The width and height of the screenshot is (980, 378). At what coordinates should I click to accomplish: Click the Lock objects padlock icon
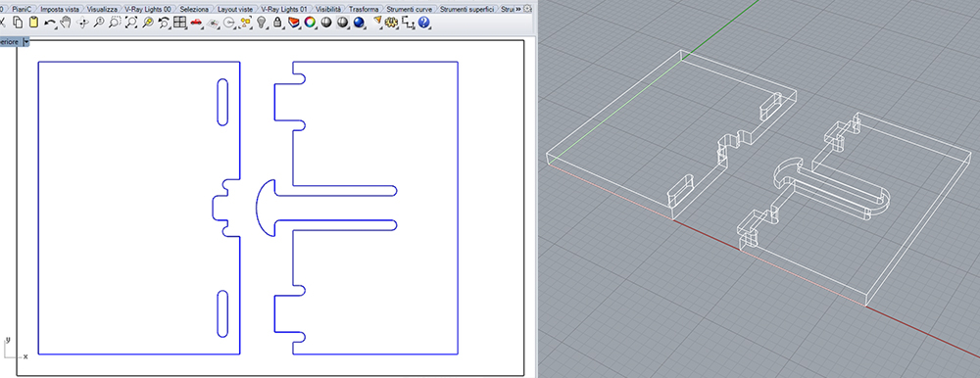click(277, 24)
